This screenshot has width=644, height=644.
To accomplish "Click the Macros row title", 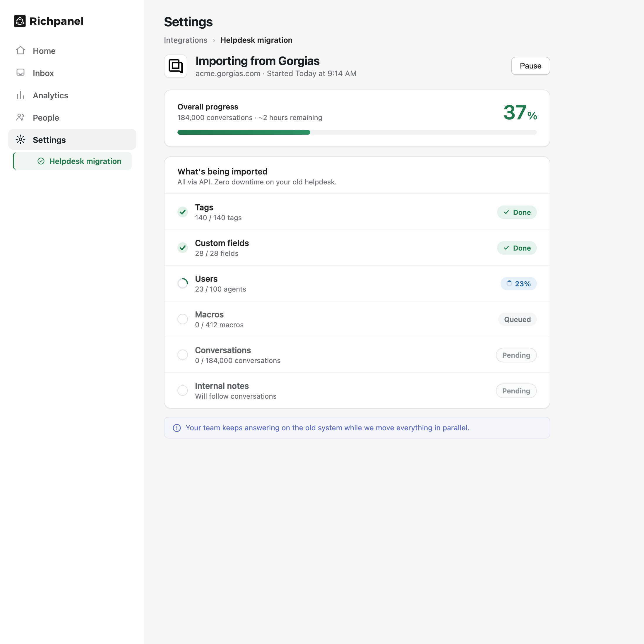I will click(209, 314).
